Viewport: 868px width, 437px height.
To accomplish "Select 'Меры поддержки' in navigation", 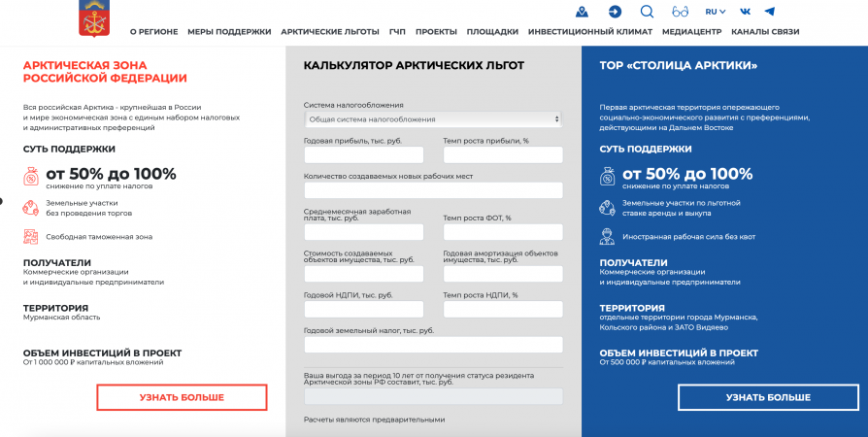I will (x=229, y=32).
